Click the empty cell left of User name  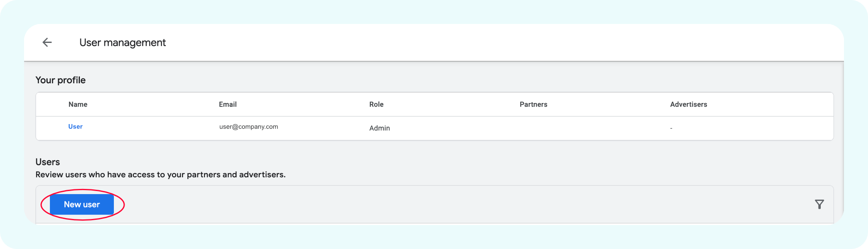point(52,128)
